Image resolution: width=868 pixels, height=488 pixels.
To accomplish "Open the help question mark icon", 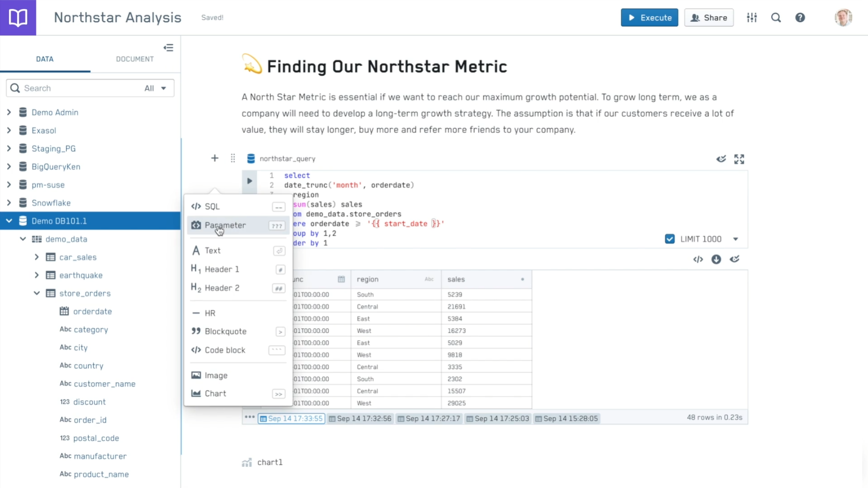I will pos(800,18).
